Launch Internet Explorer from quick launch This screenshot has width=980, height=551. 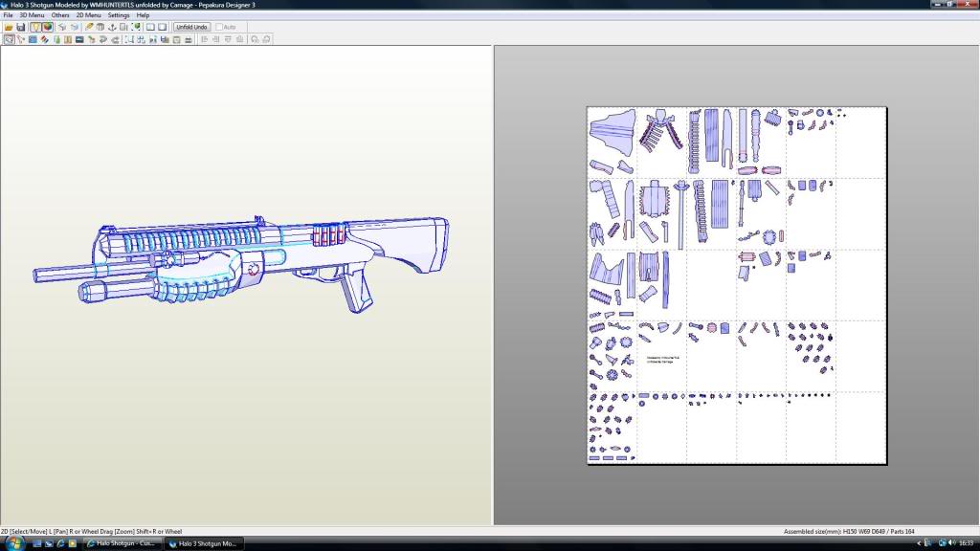tap(60, 543)
